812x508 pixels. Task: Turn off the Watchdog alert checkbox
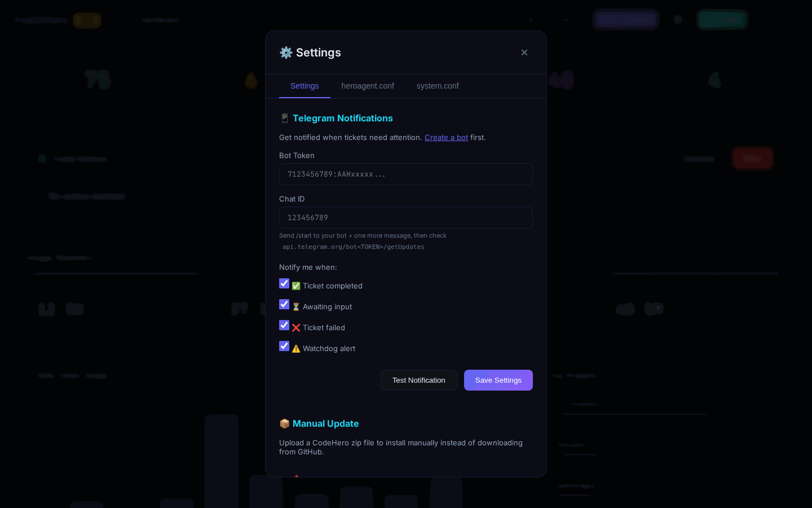tap(284, 346)
